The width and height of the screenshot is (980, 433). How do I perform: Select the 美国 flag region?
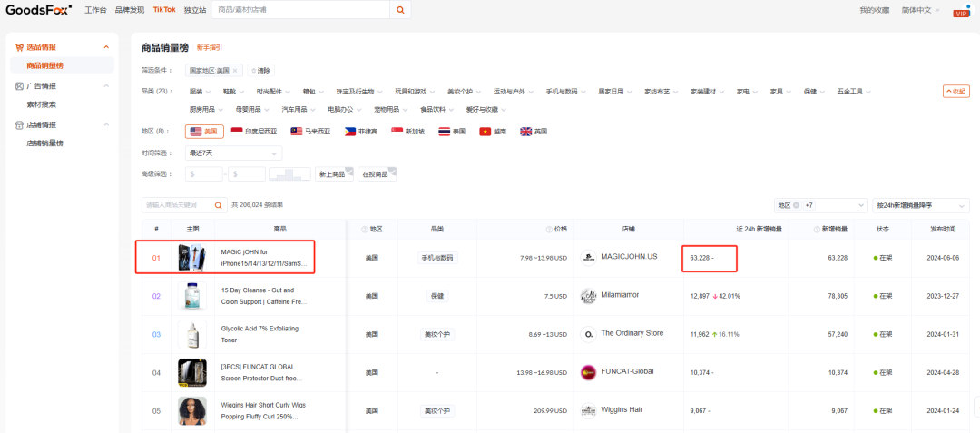(x=204, y=132)
